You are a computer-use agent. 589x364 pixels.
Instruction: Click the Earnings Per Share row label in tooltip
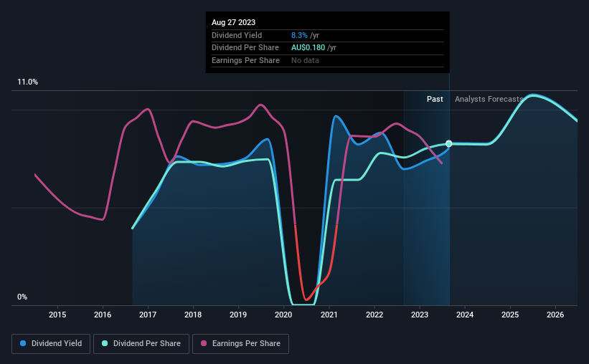(x=245, y=60)
